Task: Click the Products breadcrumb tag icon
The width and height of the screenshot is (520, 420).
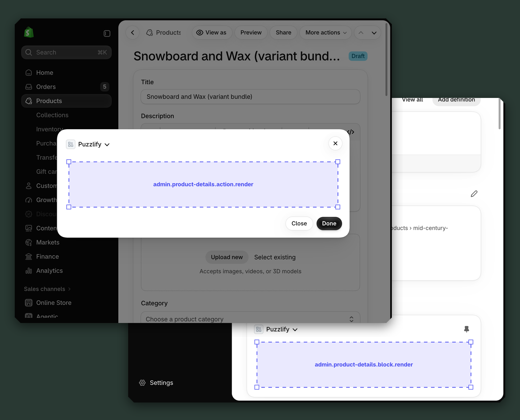Action: pyautogui.click(x=150, y=33)
